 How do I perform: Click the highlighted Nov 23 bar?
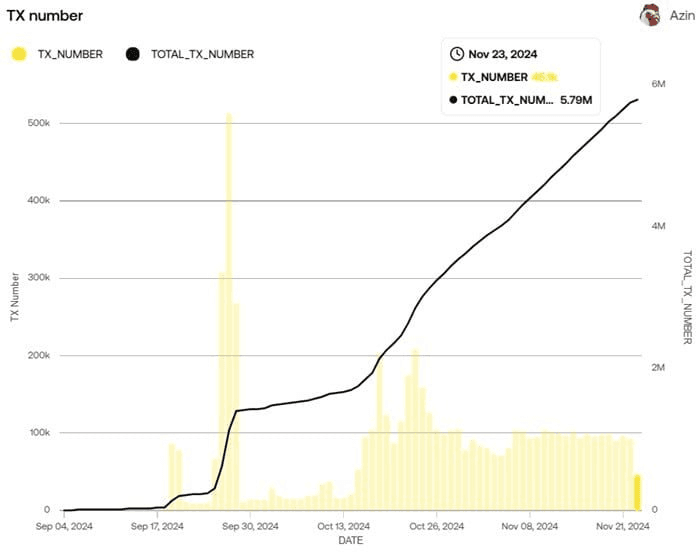(637, 492)
